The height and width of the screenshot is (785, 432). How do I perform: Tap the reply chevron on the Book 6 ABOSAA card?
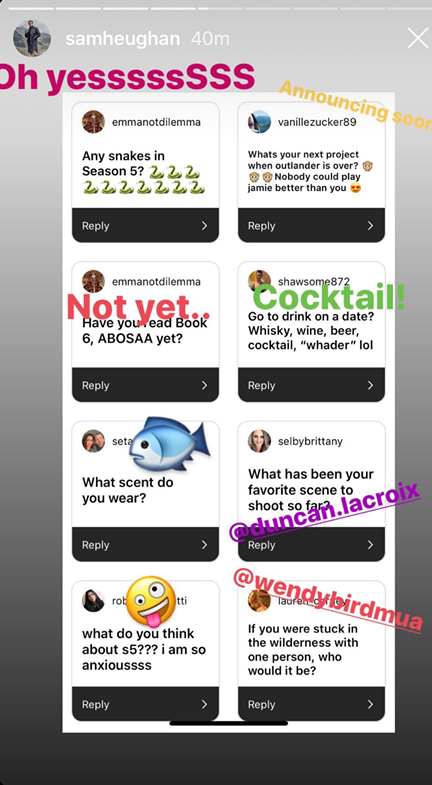coord(204,385)
